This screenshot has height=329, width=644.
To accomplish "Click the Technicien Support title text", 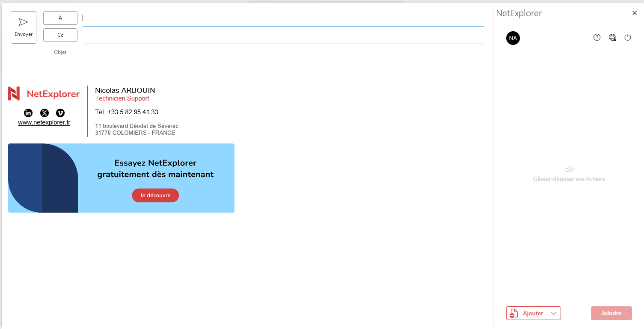I will coord(122,98).
